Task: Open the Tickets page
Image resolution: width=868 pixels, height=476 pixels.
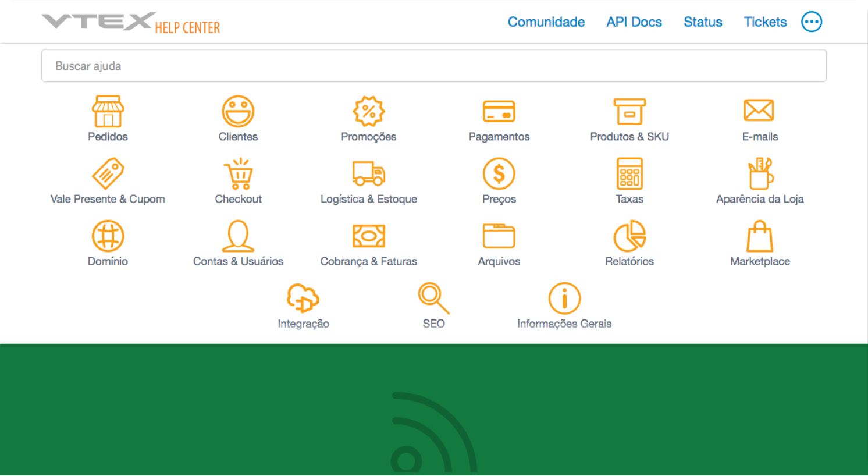Action: click(764, 22)
